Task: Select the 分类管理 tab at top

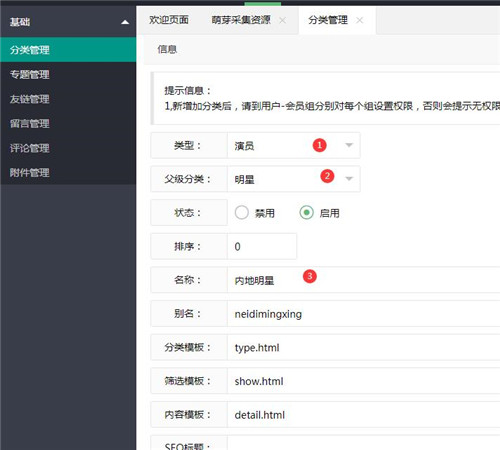Action: pos(328,20)
